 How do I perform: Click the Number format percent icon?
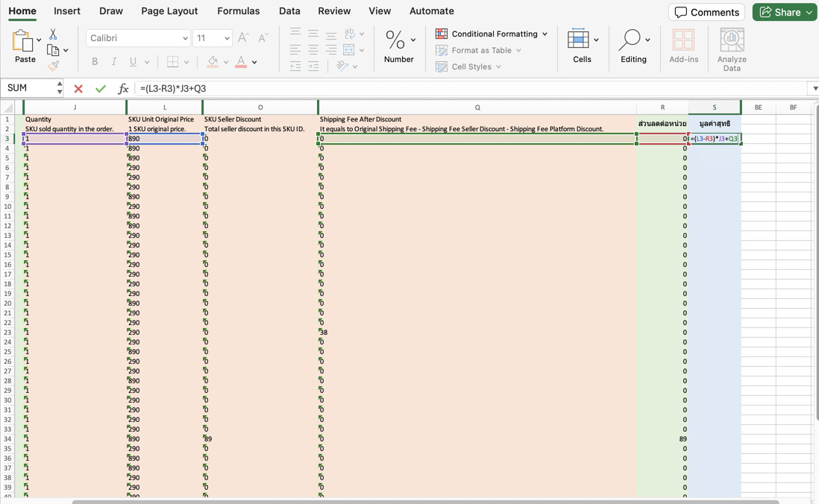tap(395, 40)
